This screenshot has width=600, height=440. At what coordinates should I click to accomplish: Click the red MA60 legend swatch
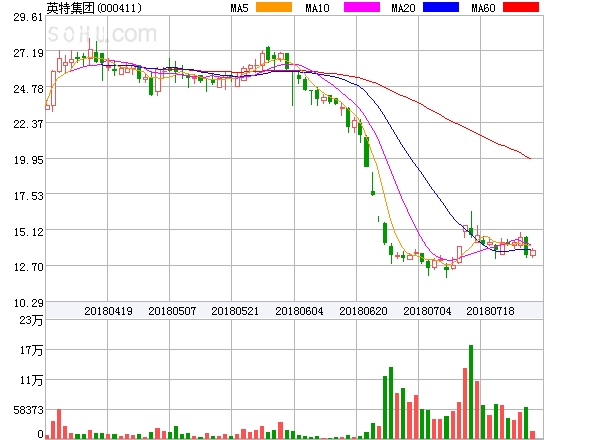tap(521, 7)
